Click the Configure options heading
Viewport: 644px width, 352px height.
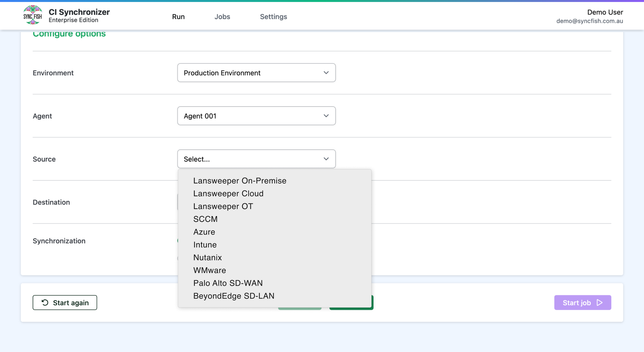pos(69,34)
